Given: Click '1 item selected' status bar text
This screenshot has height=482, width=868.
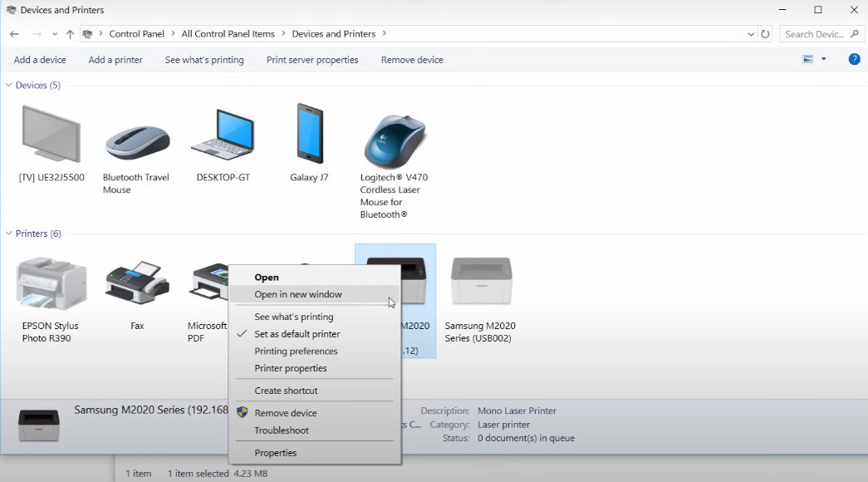Looking at the screenshot, I should pyautogui.click(x=199, y=474).
